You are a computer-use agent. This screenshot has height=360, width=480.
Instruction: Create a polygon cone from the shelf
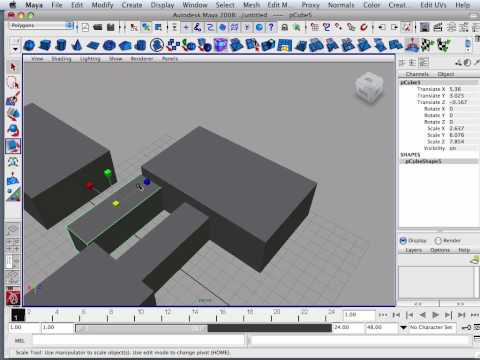click(x=77, y=45)
